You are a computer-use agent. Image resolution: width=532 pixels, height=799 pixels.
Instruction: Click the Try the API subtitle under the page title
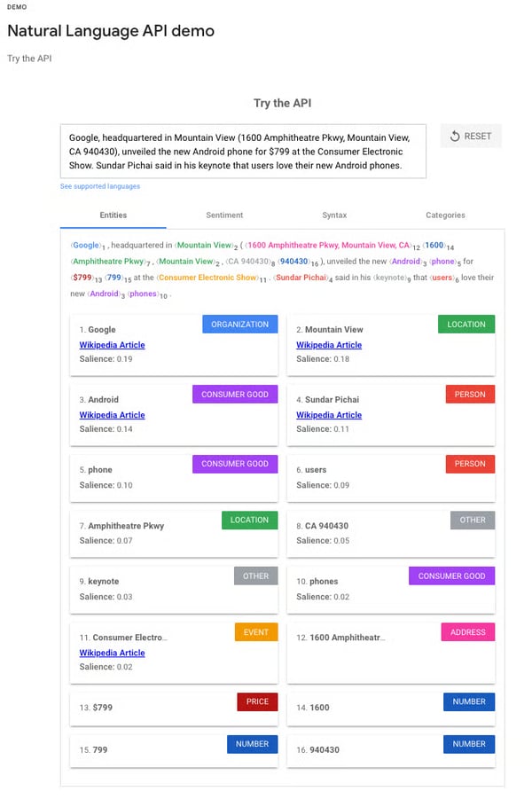29,59
